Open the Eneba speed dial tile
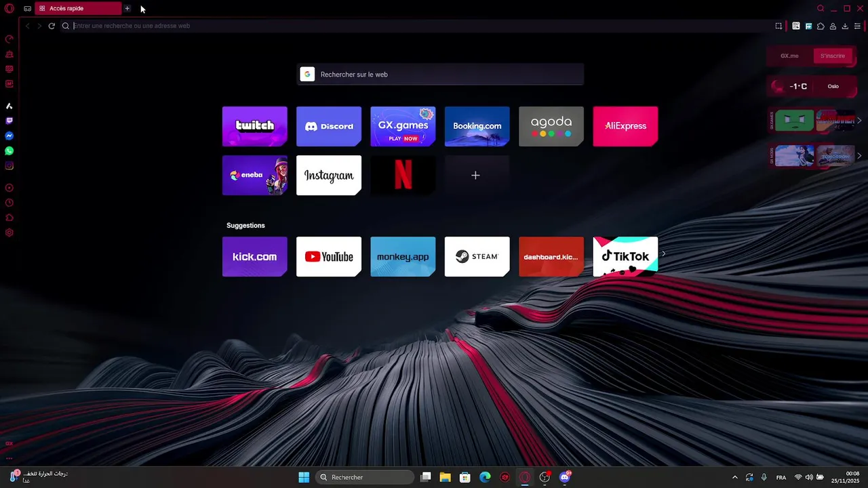 (x=255, y=175)
